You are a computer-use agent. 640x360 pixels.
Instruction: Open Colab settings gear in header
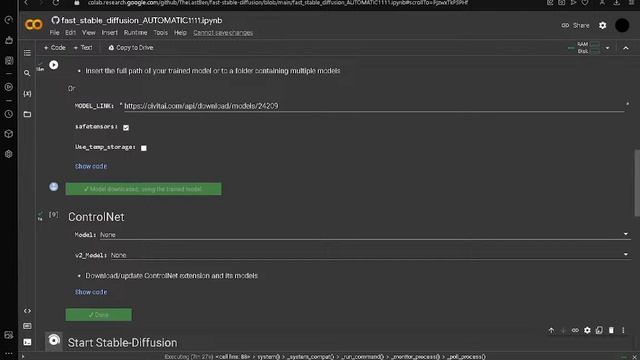[602, 25]
